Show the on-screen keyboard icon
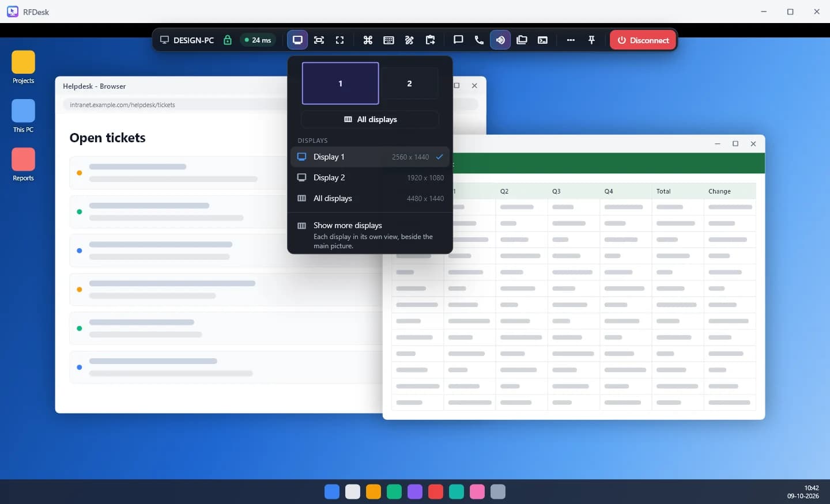 point(388,40)
